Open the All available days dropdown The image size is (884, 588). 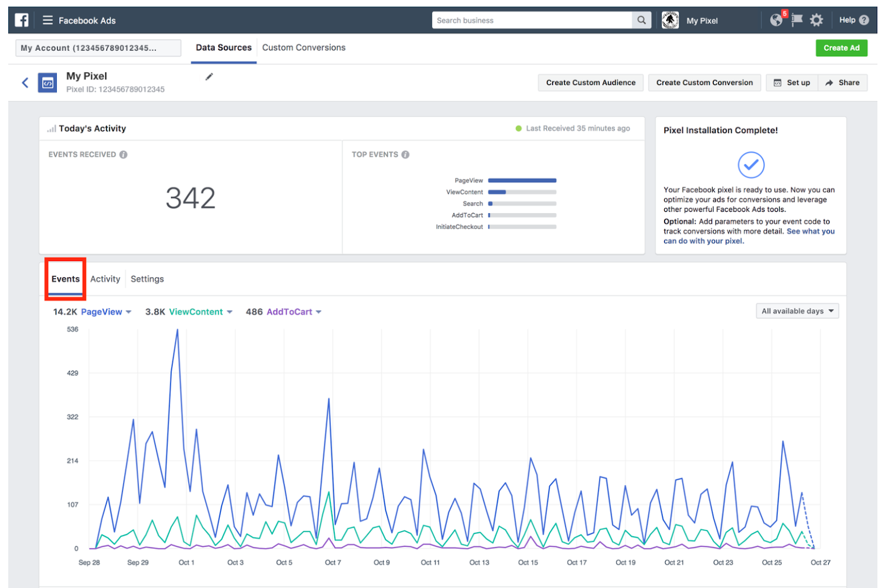pos(797,311)
